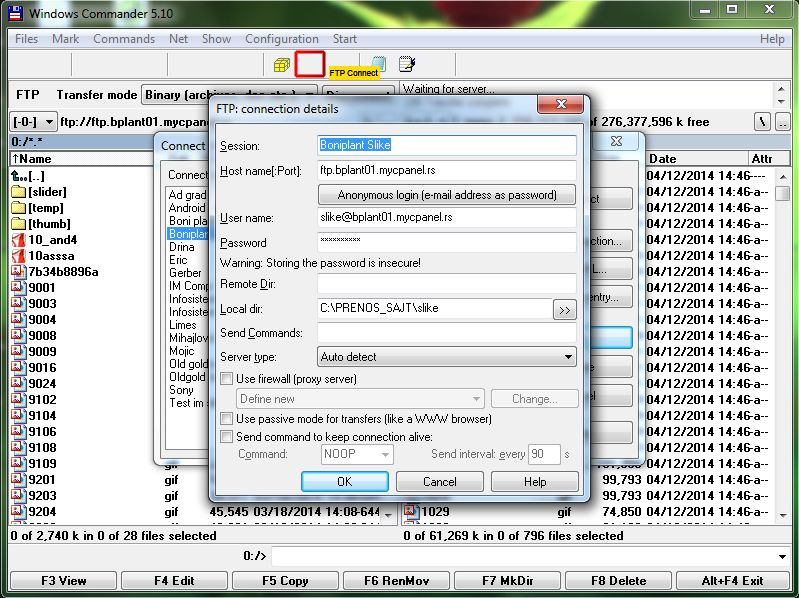Click Anonymous login button
799x598 pixels.
(x=447, y=195)
